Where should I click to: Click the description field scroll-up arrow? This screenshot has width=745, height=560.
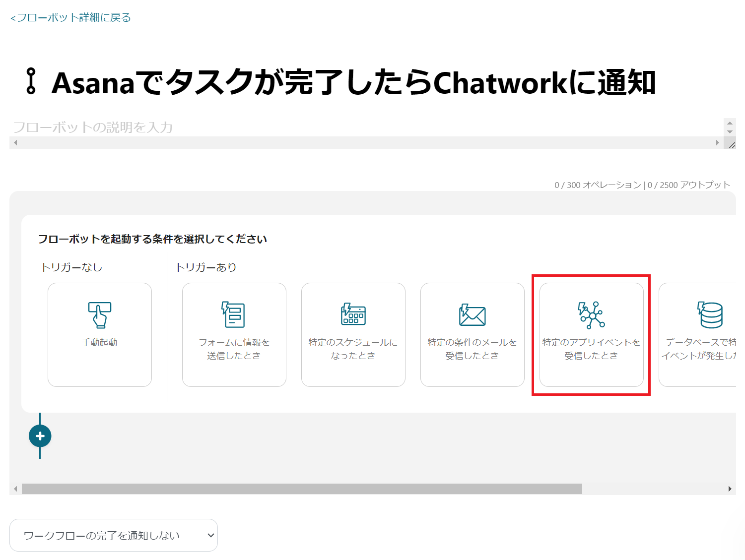[x=730, y=123]
